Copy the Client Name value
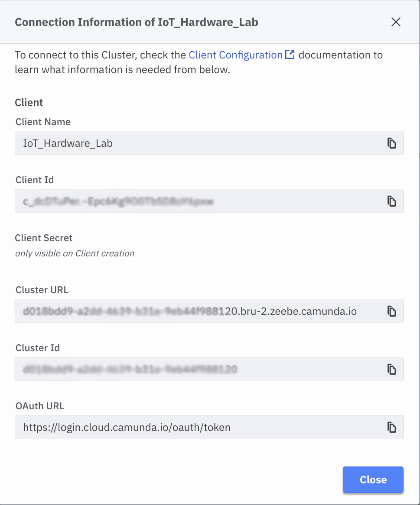The width and height of the screenshot is (420, 505). [x=391, y=143]
